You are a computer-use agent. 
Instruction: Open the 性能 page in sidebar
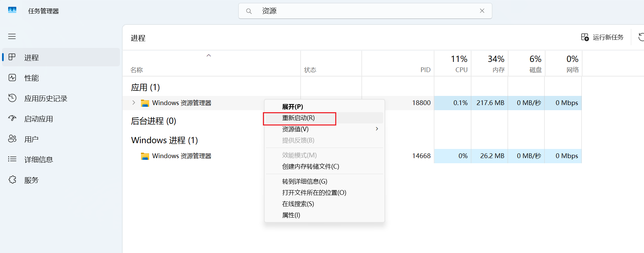click(x=61, y=78)
